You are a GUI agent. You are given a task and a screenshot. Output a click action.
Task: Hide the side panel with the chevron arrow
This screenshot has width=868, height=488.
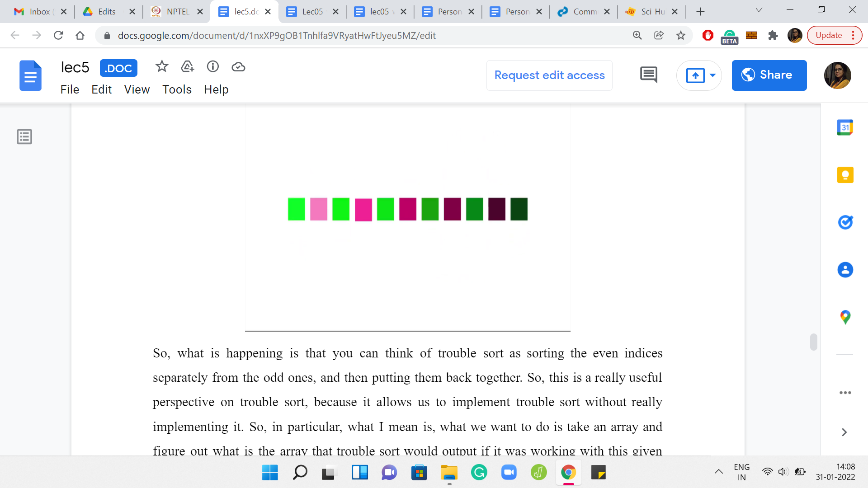click(844, 432)
